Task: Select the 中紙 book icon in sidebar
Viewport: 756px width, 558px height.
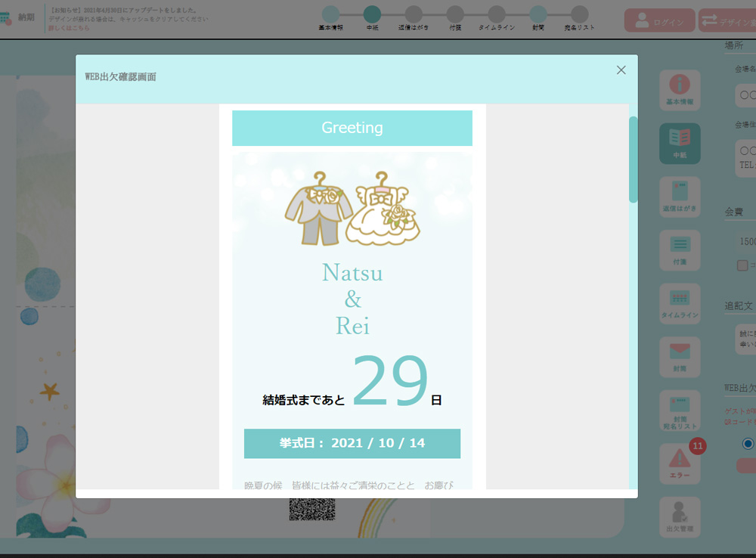Action: coord(680,143)
